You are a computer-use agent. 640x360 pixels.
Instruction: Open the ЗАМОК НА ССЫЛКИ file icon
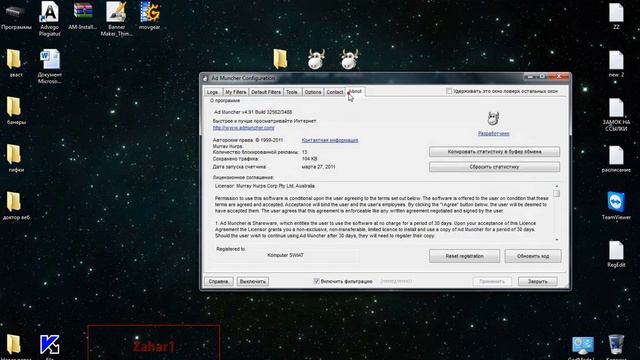616,114
